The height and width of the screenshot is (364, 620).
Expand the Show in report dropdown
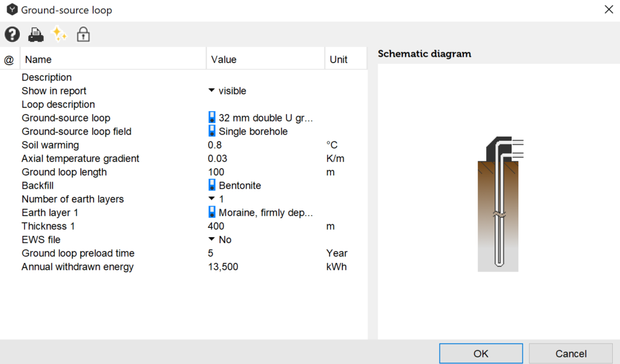coord(212,91)
